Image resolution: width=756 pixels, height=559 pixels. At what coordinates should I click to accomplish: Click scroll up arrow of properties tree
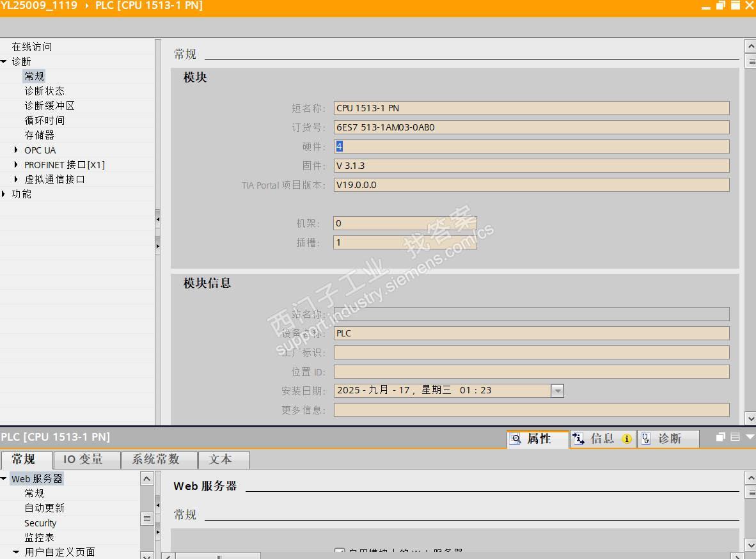(146, 478)
